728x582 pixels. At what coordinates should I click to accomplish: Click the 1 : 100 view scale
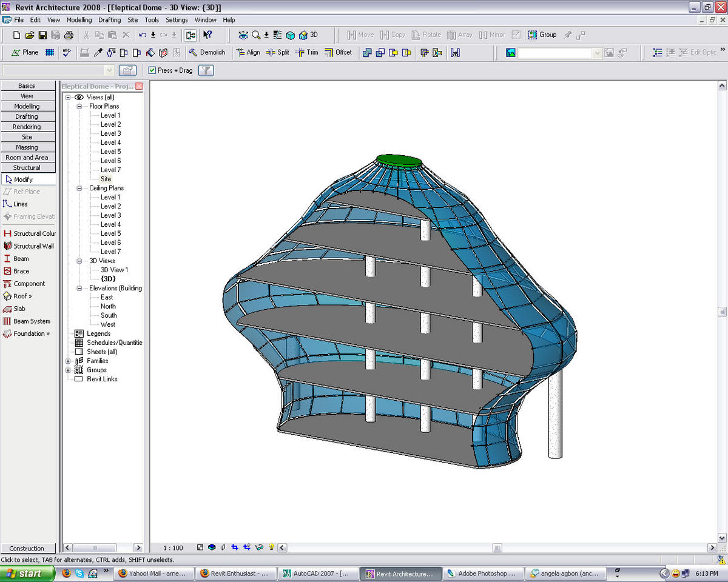pos(174,548)
